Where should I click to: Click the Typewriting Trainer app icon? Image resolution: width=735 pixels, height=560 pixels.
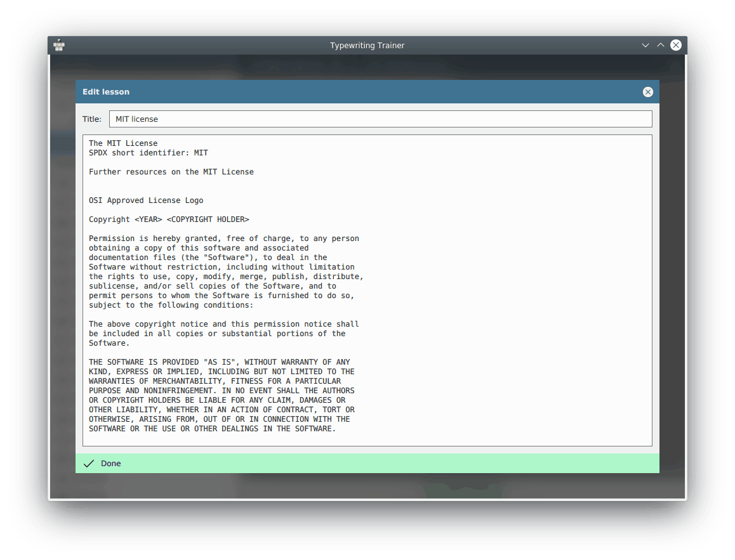(59, 46)
